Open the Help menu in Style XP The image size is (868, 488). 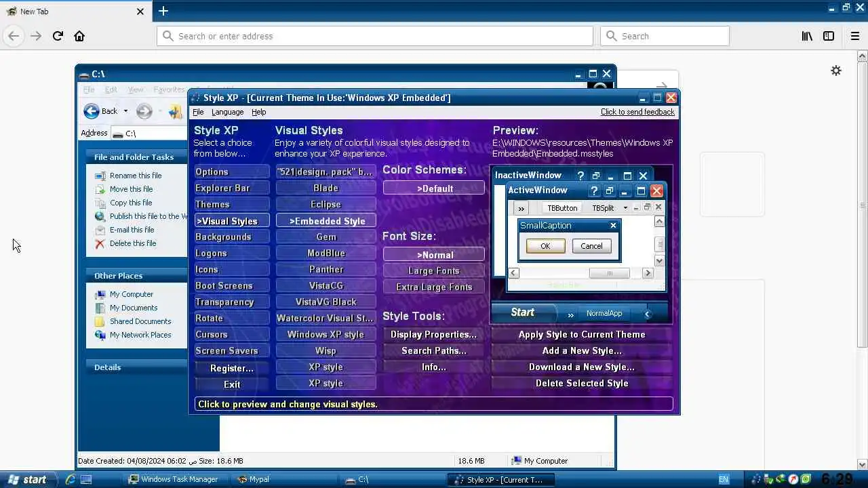[x=259, y=112]
